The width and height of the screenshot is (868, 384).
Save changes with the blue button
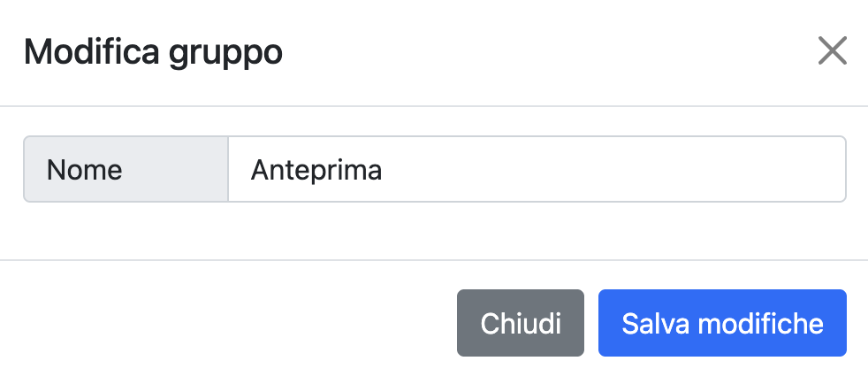[722, 323]
